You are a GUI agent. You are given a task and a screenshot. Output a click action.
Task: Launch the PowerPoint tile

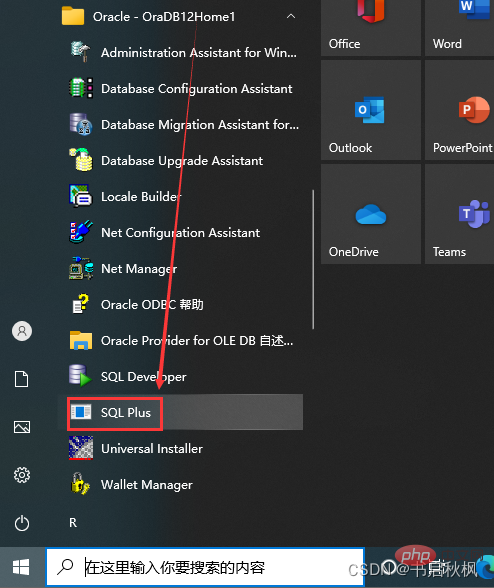459,110
